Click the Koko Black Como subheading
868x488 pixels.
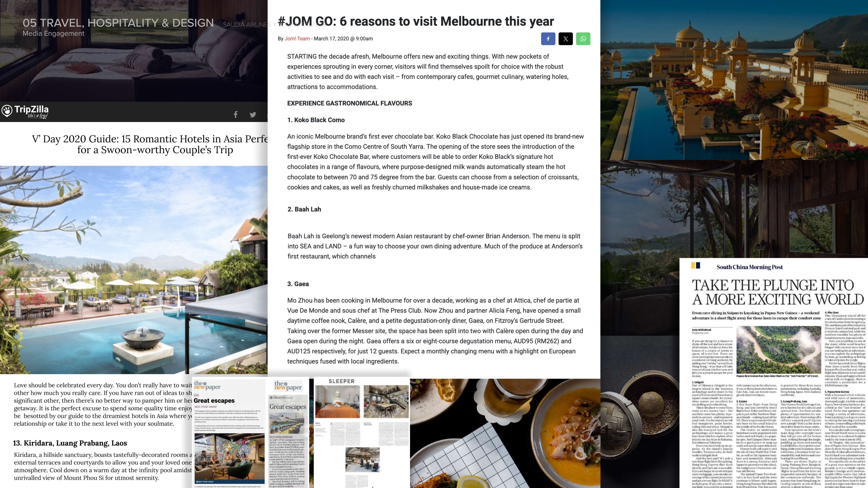click(x=316, y=120)
